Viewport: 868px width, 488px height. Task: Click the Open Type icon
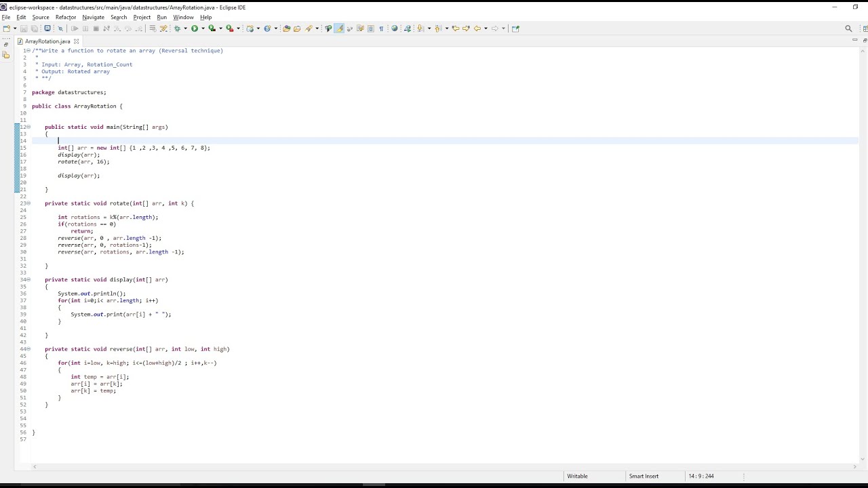click(x=286, y=28)
